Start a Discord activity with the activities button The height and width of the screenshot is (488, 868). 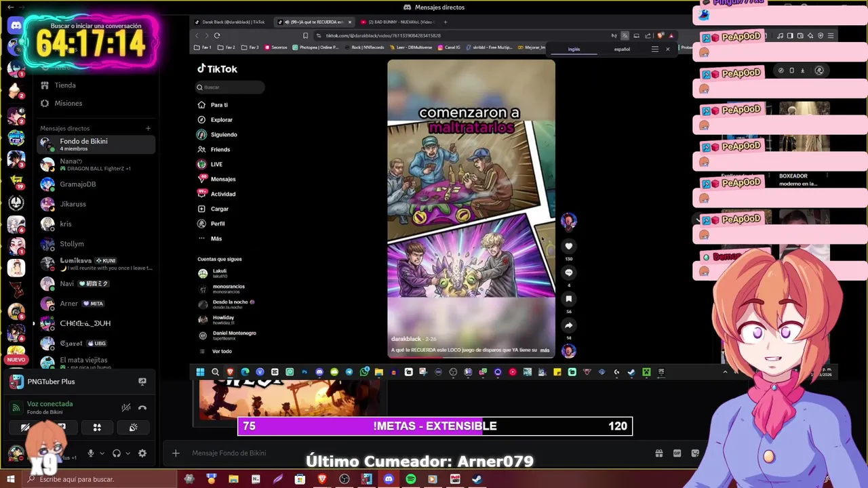tap(97, 428)
